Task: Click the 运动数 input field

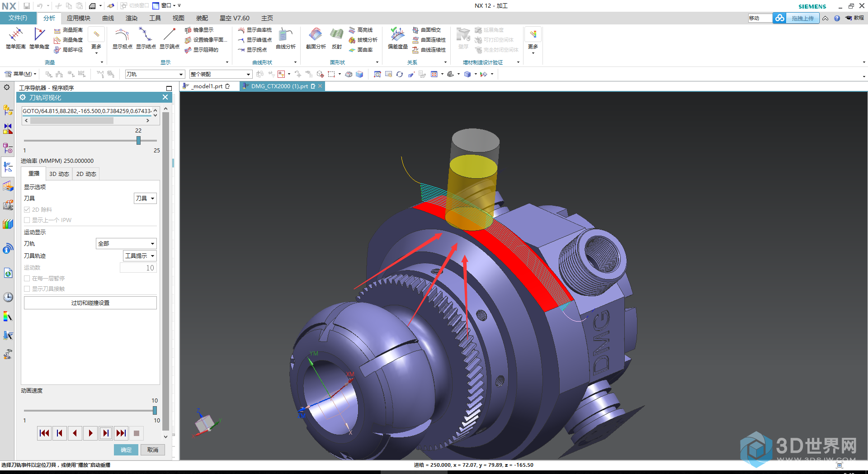Action: [x=138, y=268]
